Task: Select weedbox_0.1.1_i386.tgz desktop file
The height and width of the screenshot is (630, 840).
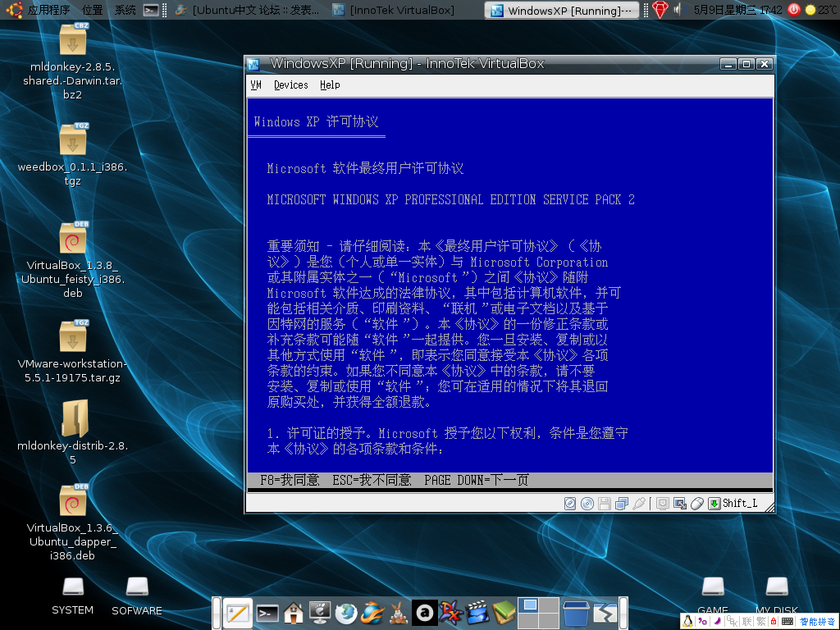Action: point(73,154)
